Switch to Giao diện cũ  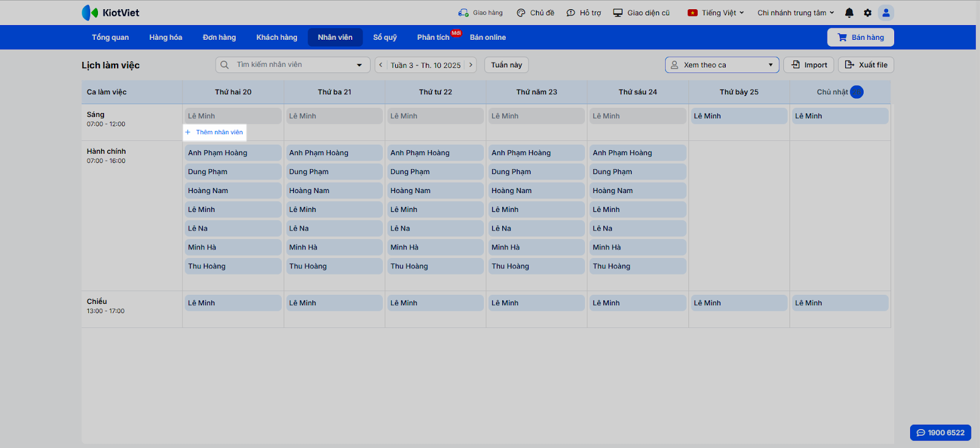point(641,13)
